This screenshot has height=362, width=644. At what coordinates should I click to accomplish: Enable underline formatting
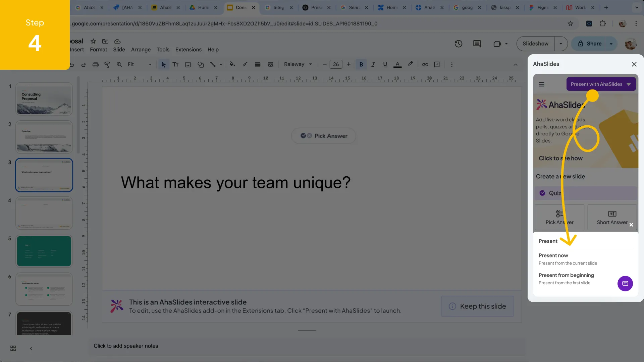(385, 64)
